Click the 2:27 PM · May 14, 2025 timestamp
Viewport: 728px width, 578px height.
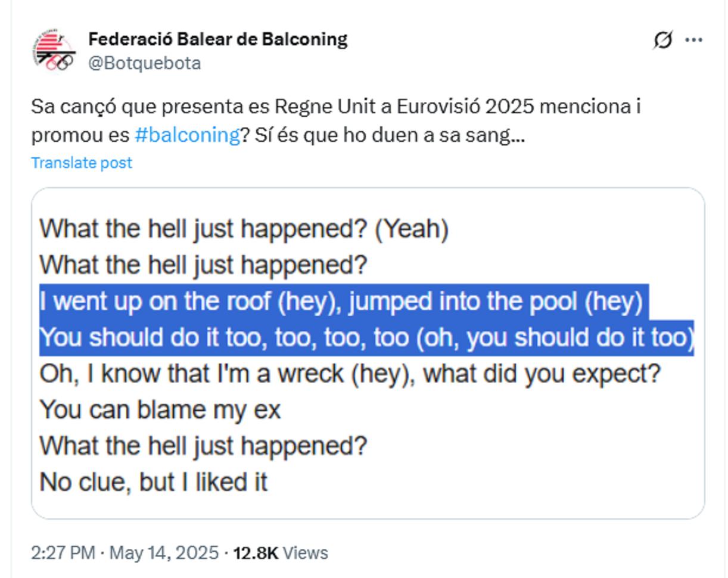(x=125, y=553)
